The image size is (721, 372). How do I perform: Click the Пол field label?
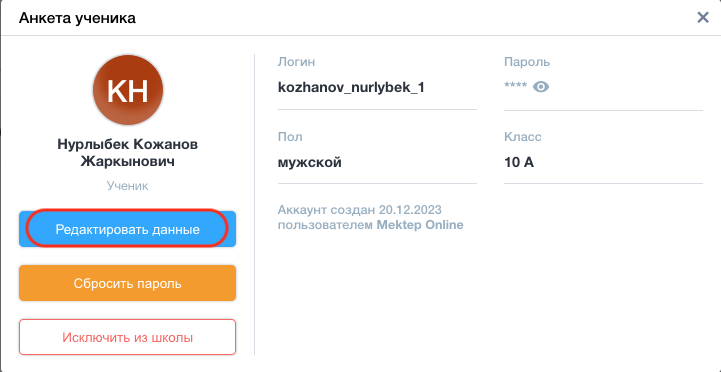(290, 137)
